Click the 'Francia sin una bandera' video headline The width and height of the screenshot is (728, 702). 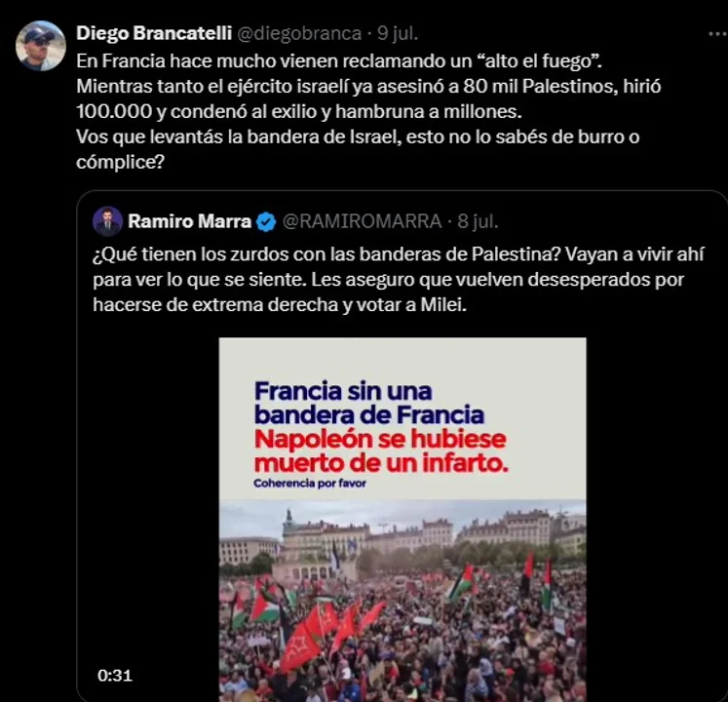click(x=369, y=403)
